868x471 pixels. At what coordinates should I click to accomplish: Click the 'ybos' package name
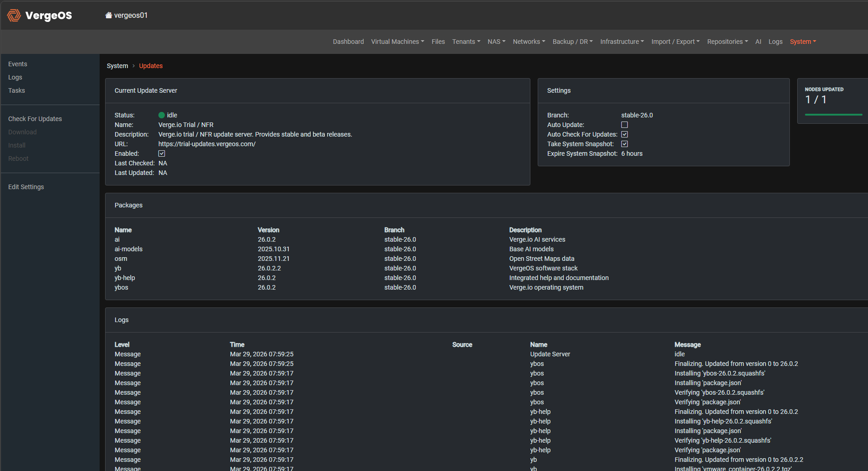pos(121,287)
